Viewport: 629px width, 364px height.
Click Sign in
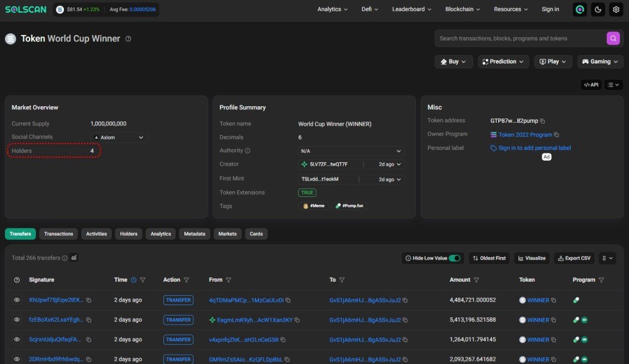point(550,9)
